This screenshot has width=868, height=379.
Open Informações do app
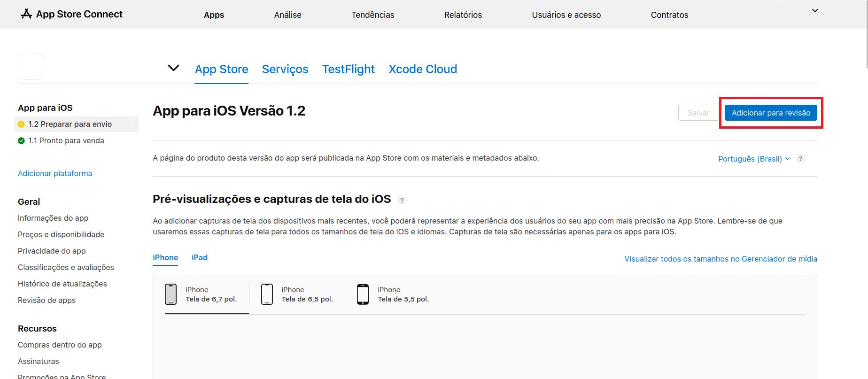pos(53,218)
